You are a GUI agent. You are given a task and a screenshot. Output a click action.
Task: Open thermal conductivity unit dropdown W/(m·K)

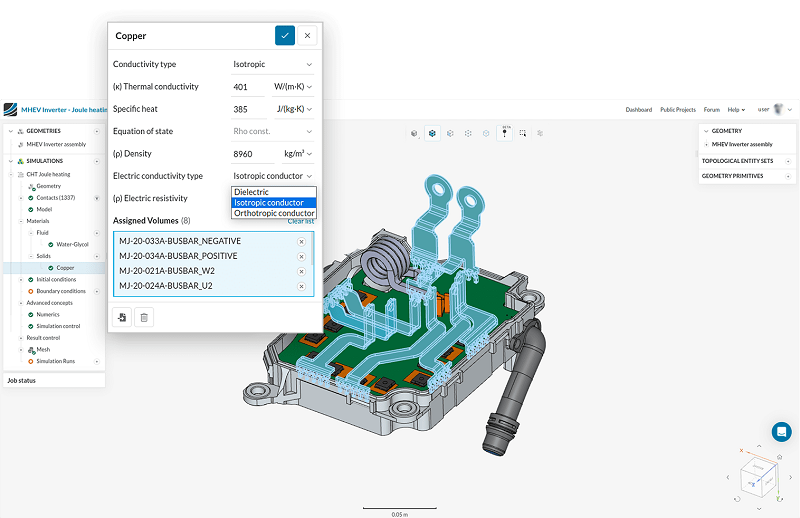click(x=293, y=87)
